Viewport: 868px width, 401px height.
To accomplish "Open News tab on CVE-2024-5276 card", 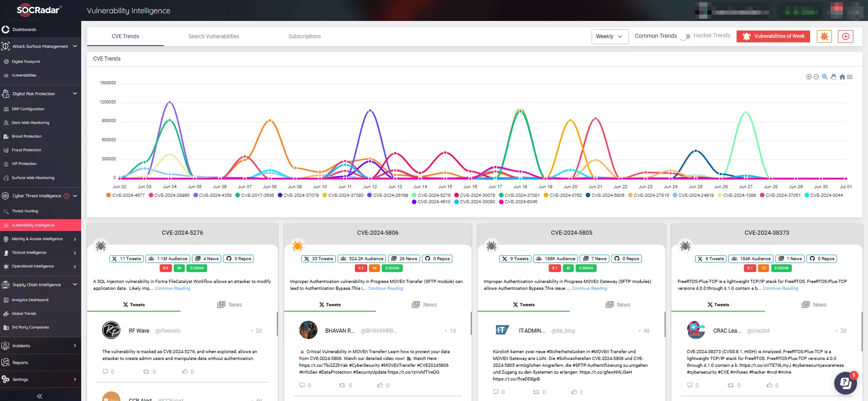I will [229, 304].
